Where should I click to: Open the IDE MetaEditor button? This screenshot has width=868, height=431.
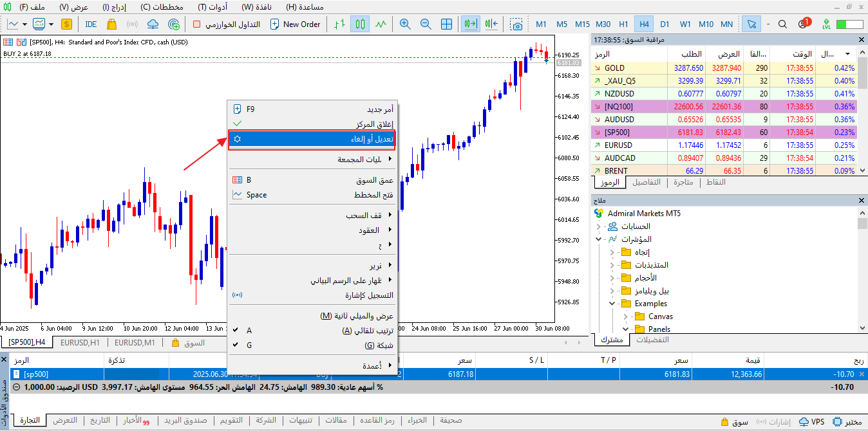(91, 24)
